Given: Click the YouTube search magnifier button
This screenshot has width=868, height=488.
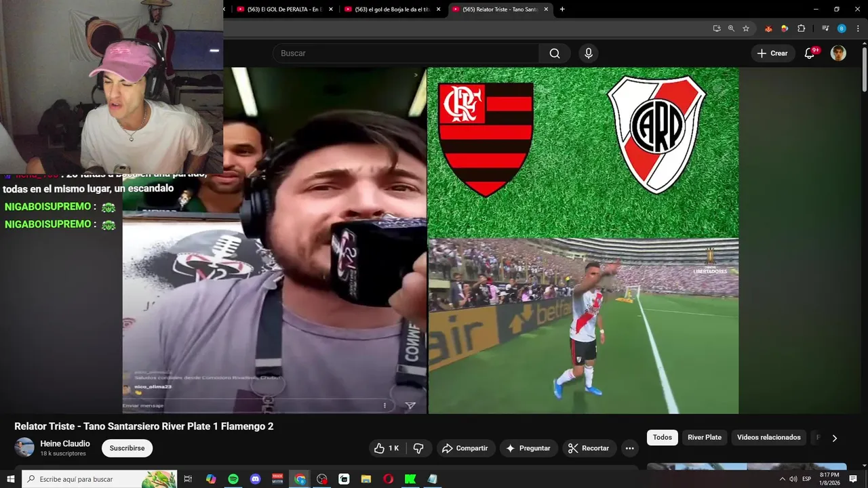Looking at the screenshot, I should click(555, 54).
